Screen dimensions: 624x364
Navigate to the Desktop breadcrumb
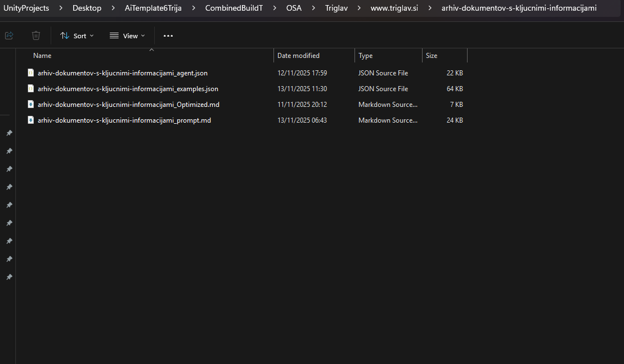click(87, 8)
